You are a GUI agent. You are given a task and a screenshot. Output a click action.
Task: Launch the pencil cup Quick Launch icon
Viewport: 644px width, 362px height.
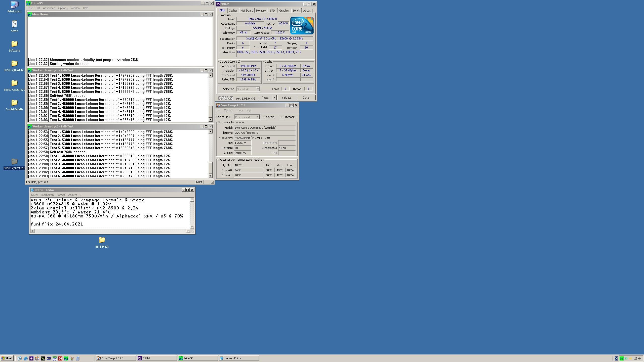[72, 358]
